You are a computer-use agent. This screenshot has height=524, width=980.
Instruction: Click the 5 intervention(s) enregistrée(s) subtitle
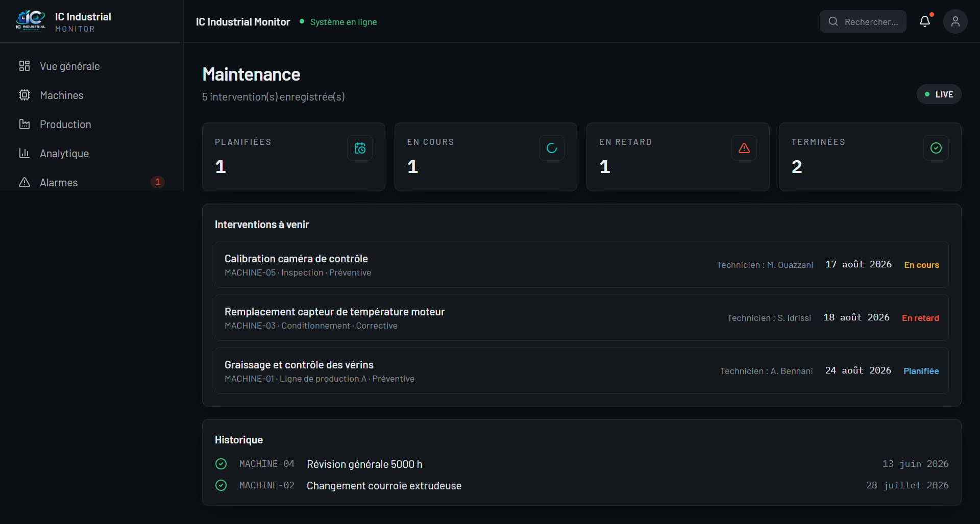click(x=274, y=97)
